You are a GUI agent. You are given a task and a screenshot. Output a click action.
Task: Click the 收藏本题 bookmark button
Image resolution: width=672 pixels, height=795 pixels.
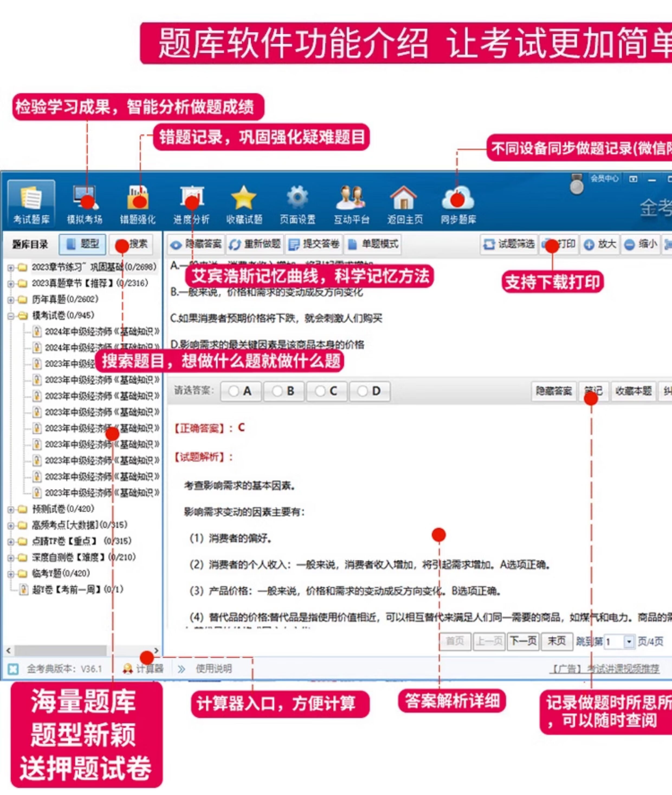(634, 391)
